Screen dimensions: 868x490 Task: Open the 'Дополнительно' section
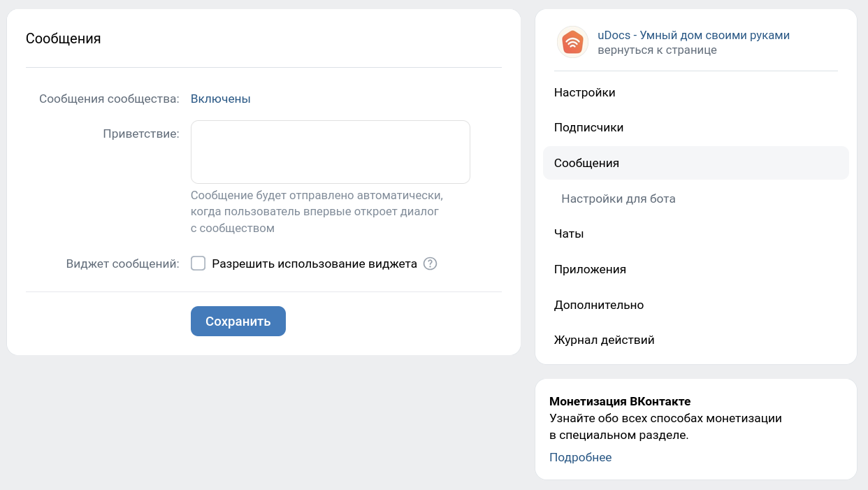click(x=599, y=305)
